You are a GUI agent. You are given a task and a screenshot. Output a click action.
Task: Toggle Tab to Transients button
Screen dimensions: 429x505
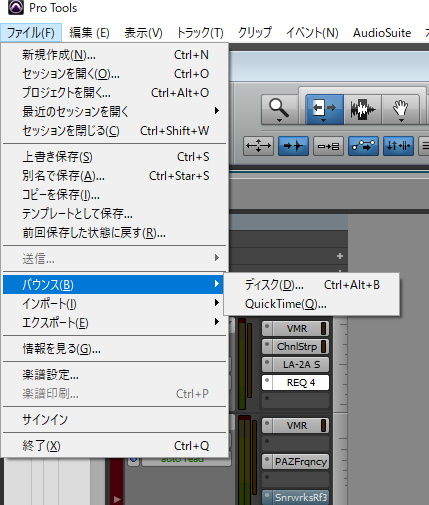pyautogui.click(x=293, y=146)
